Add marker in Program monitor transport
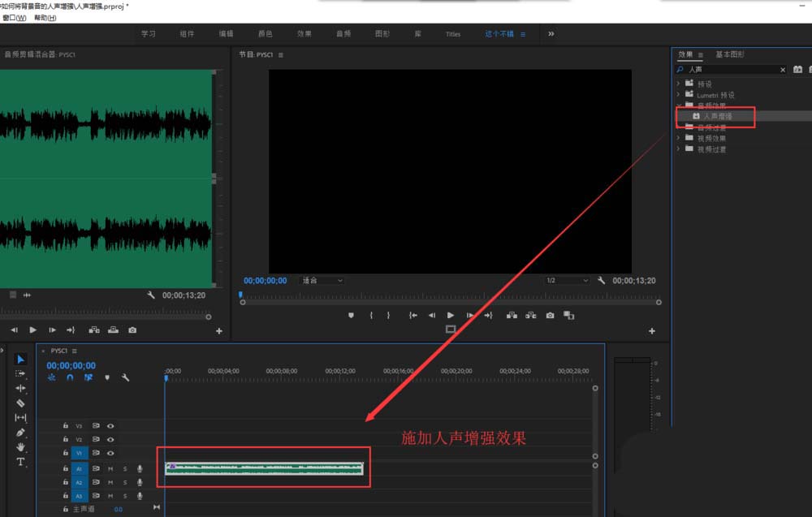Image resolution: width=812 pixels, height=517 pixels. pyautogui.click(x=351, y=315)
